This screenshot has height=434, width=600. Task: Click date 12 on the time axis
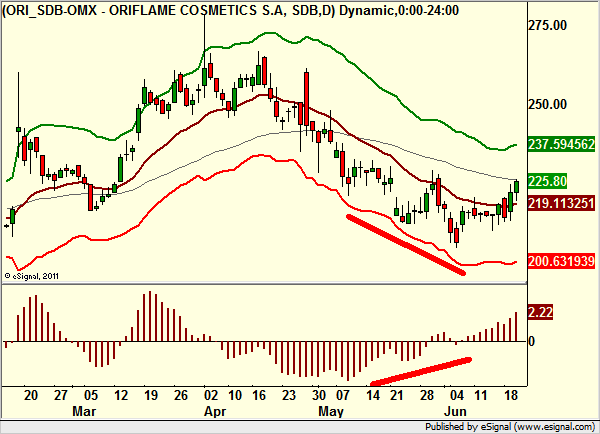121,395
